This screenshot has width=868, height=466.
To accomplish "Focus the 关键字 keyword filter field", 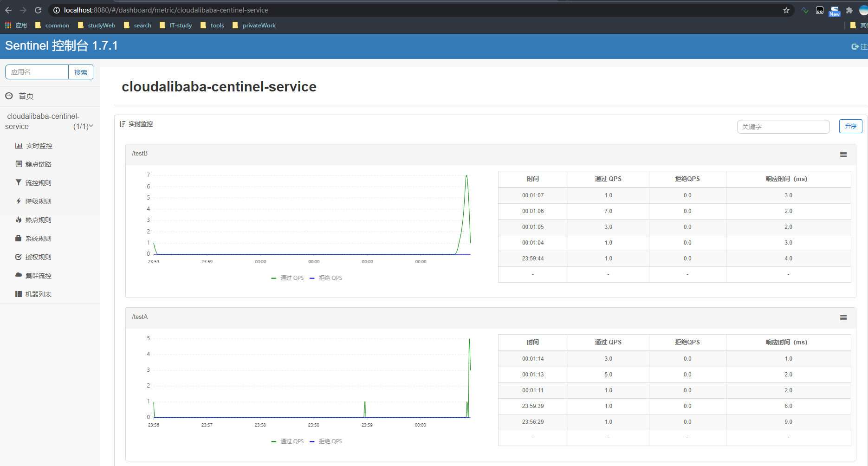I will (x=784, y=127).
